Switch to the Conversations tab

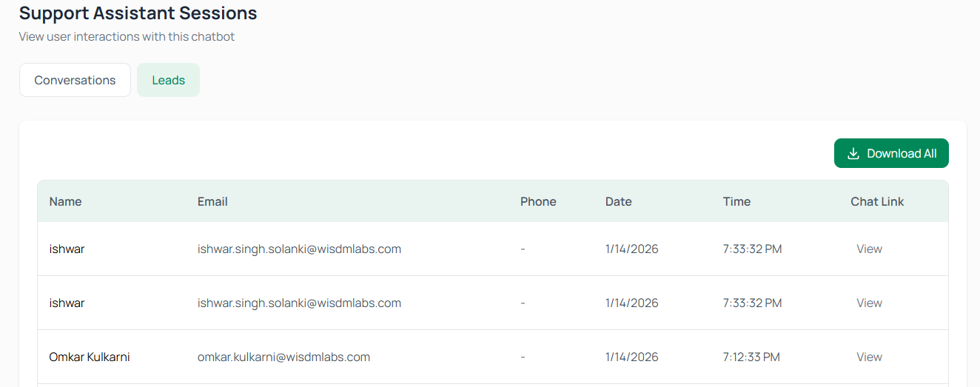(x=75, y=80)
